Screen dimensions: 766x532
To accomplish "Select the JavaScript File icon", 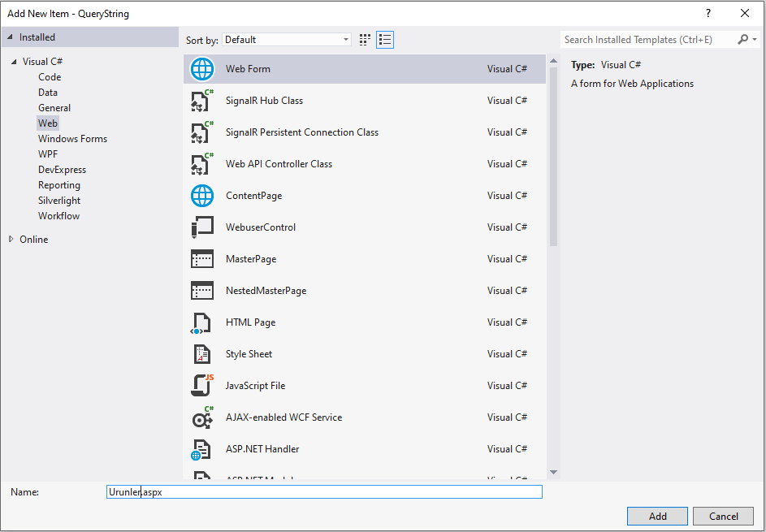I will [201, 386].
